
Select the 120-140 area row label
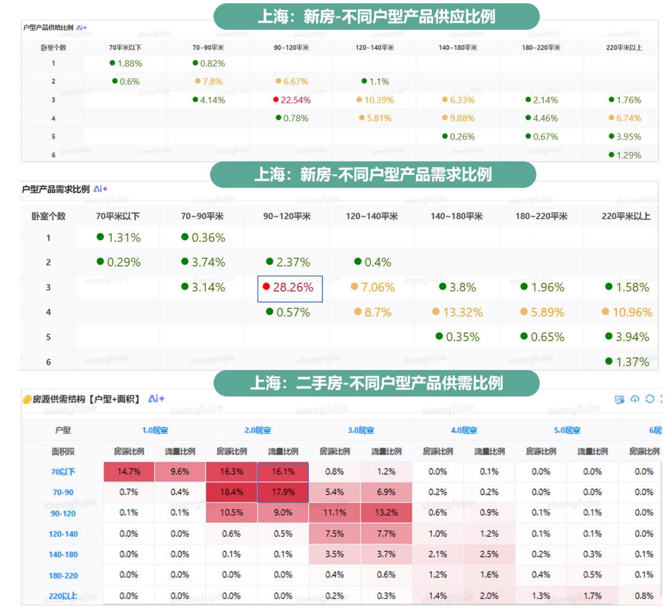tap(63, 534)
